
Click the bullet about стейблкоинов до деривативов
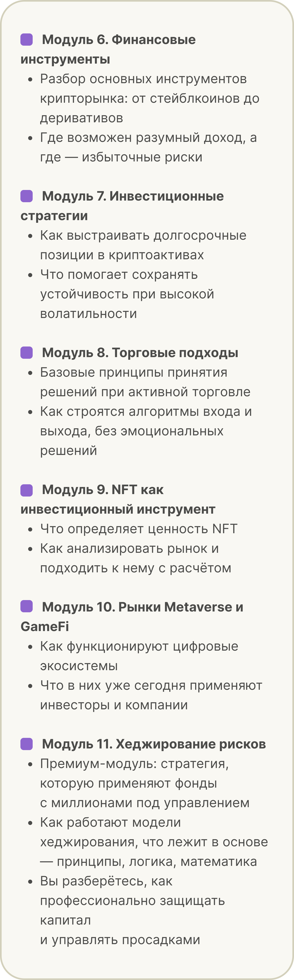tap(150, 98)
